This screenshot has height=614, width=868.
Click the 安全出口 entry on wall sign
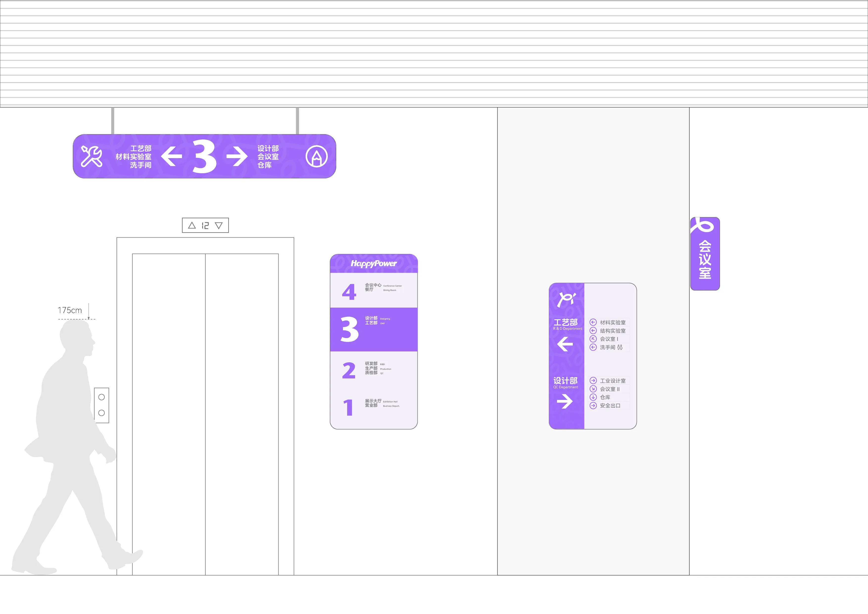(x=610, y=406)
